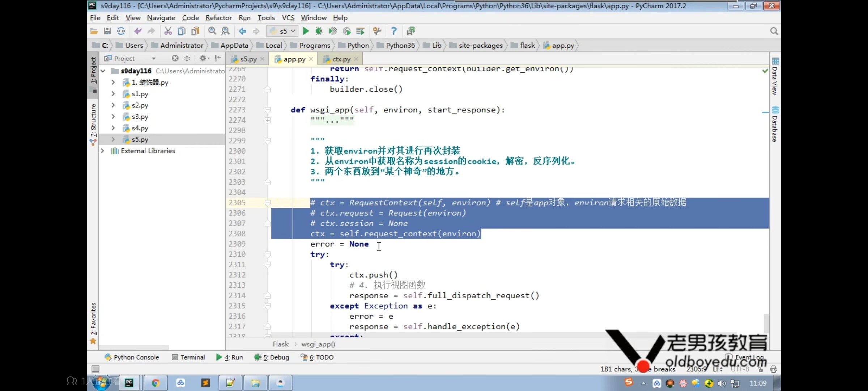Open the Refactor menu

218,18
